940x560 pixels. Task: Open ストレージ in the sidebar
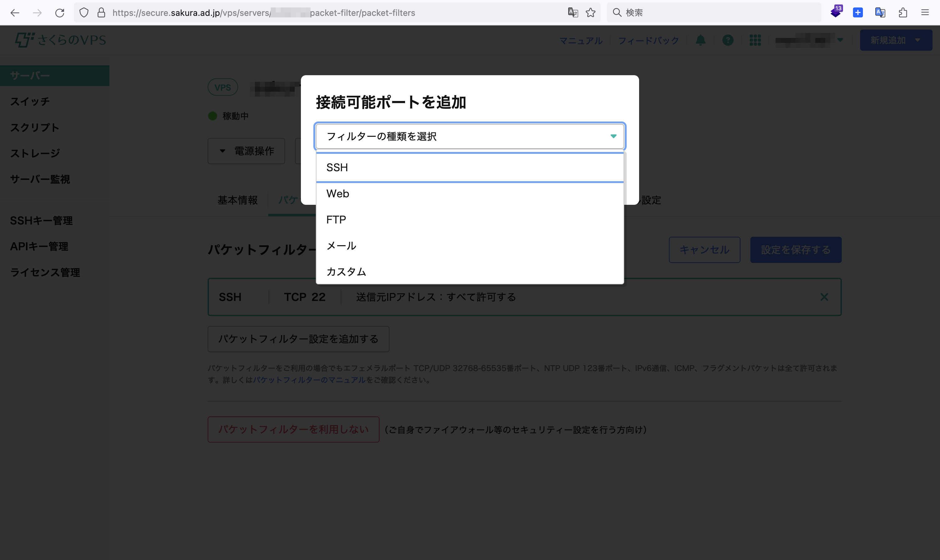[x=35, y=153]
